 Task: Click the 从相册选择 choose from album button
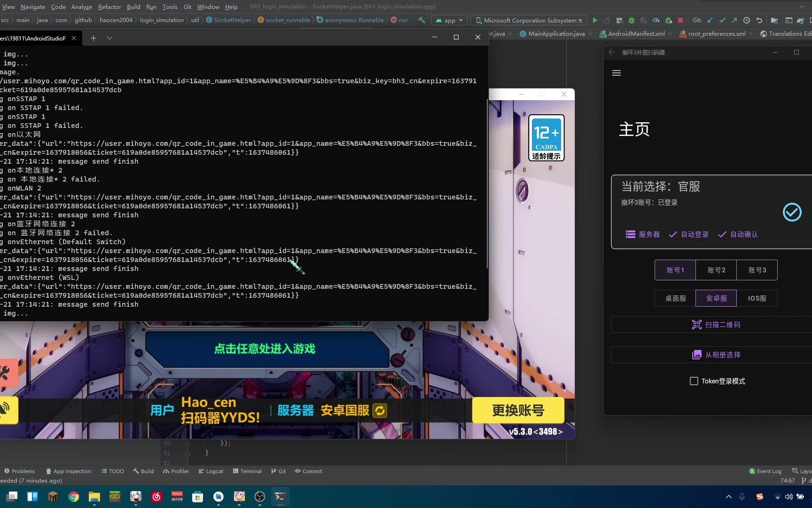pyautogui.click(x=716, y=355)
